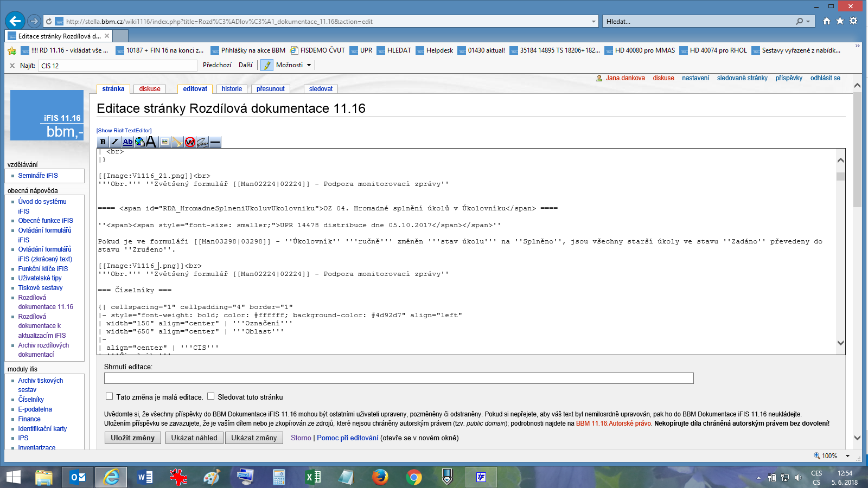Apply bold text formatting in editor toolbar

[103, 142]
